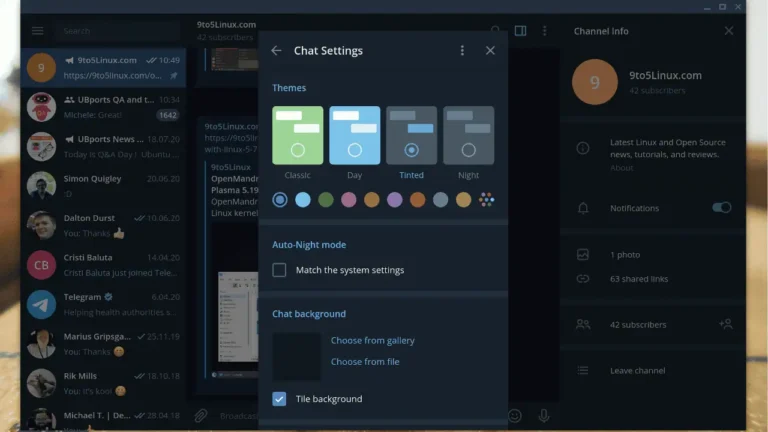Toggle Notifications switch in Channel Info
The height and width of the screenshot is (432, 768).
pyautogui.click(x=721, y=208)
